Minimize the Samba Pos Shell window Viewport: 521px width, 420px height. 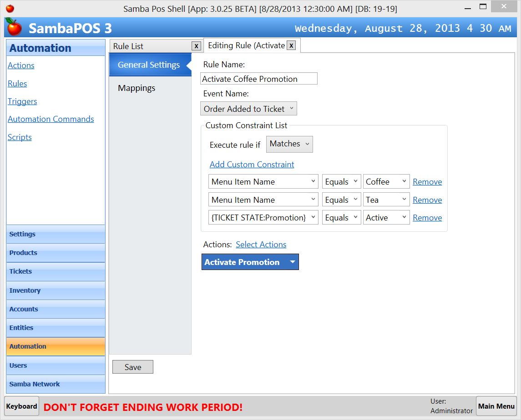point(467,8)
